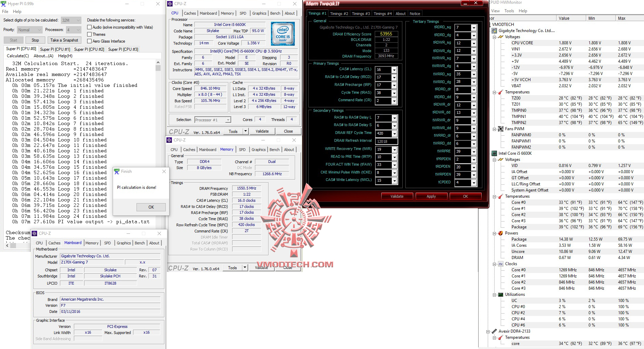Click the title icon of the CPU-Z memory window
This screenshot has height=349, width=644.
(169, 140)
